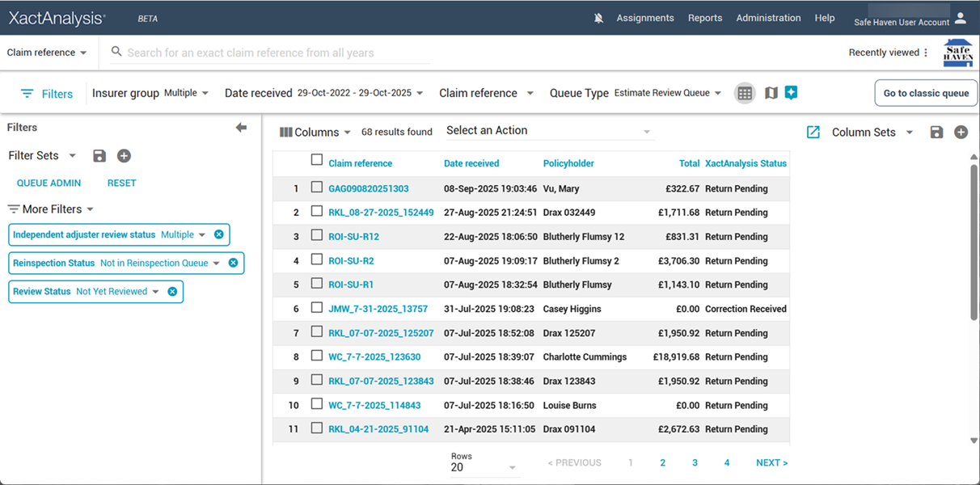Check the row for ROI-SU-R12
The width and height of the screenshot is (980, 485).
tap(317, 236)
